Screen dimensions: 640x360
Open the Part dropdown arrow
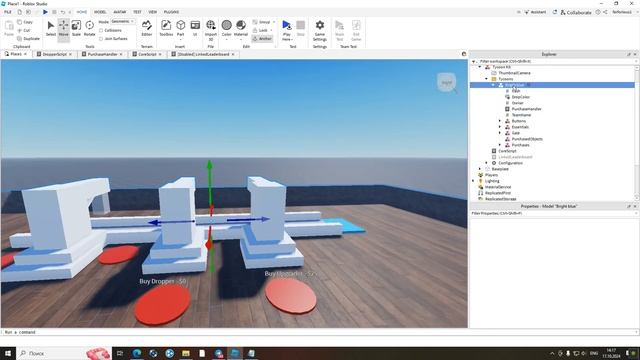tap(180, 40)
